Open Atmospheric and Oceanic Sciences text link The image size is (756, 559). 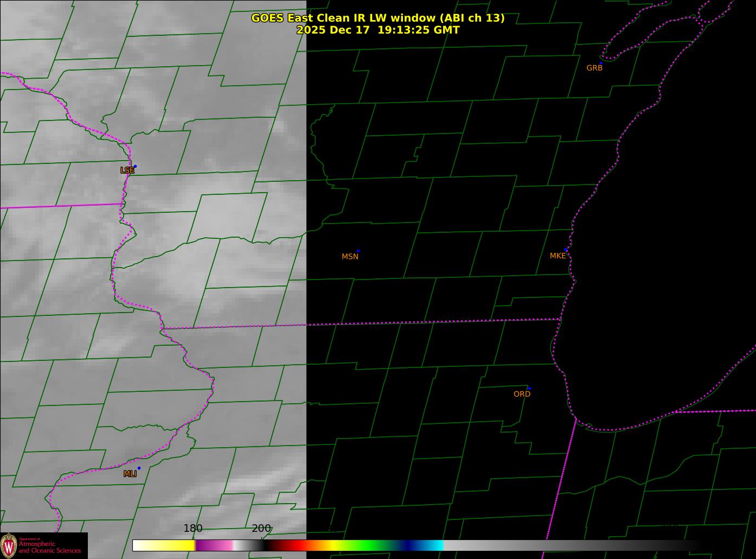pyautogui.click(x=50, y=547)
